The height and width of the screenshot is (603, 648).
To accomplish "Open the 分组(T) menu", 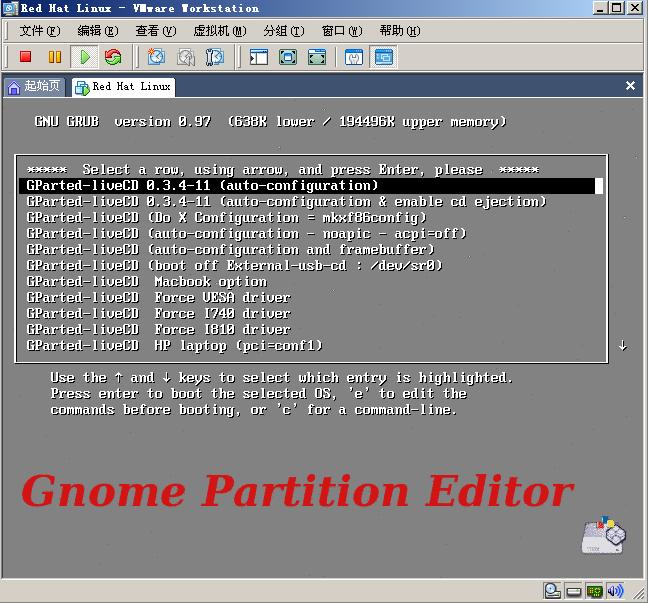I will point(284,31).
